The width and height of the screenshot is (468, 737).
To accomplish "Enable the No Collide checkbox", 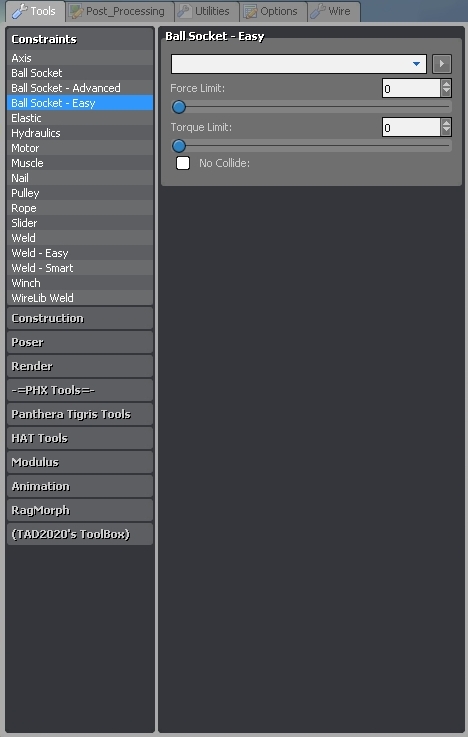I will coord(183,163).
